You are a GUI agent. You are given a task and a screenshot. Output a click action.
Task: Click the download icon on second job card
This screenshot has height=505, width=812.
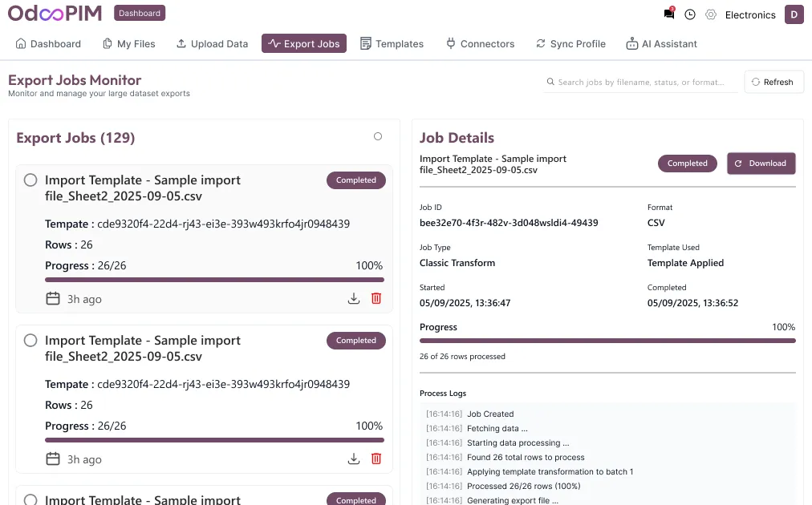click(353, 459)
